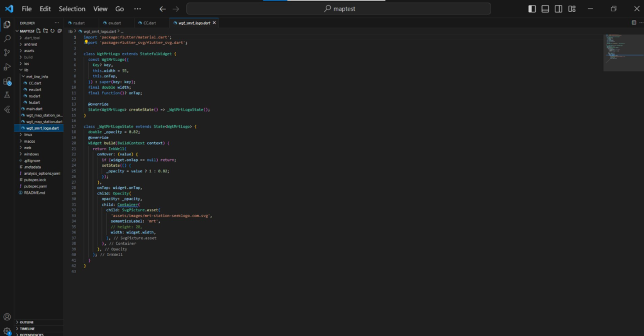The image size is (644, 336).
Task: Open main.dart from the Explorer
Action: pyautogui.click(x=34, y=109)
